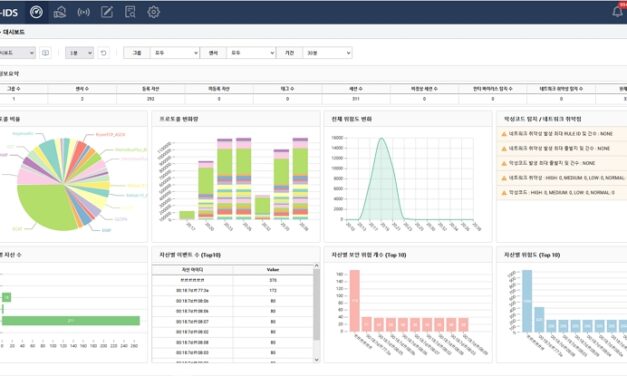Click the Value column header in Top10 table
627x376 pixels.
pos(273,270)
